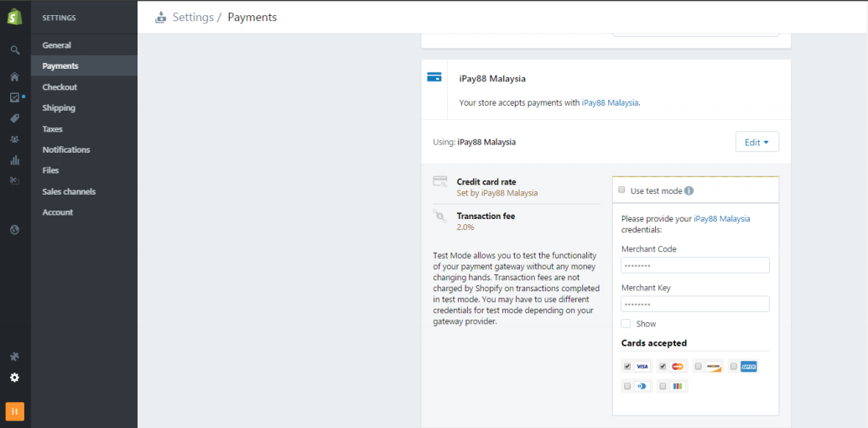Screen dimensions: 868x428
Task: Check the American Express accepted card checkbox
Action: click(x=734, y=367)
